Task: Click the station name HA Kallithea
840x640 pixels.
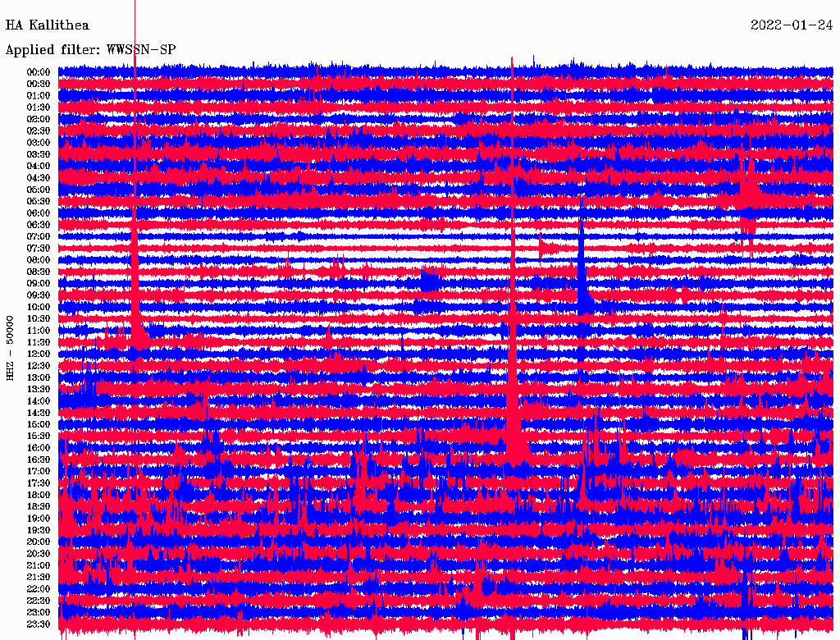Action: tap(47, 25)
